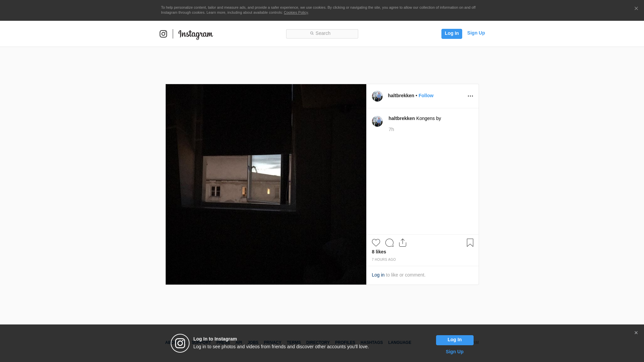The width and height of the screenshot is (644, 362).
Task: Open the Cookies Policy link
Action: [x=296, y=12]
